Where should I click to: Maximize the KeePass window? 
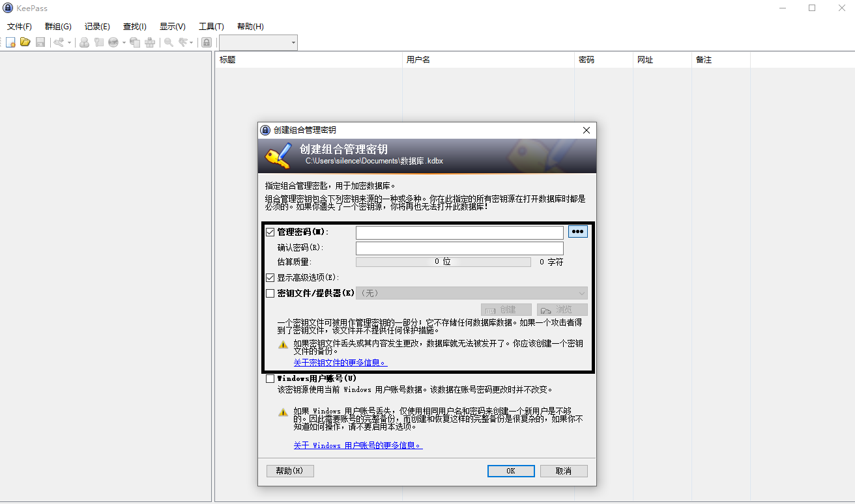point(812,8)
